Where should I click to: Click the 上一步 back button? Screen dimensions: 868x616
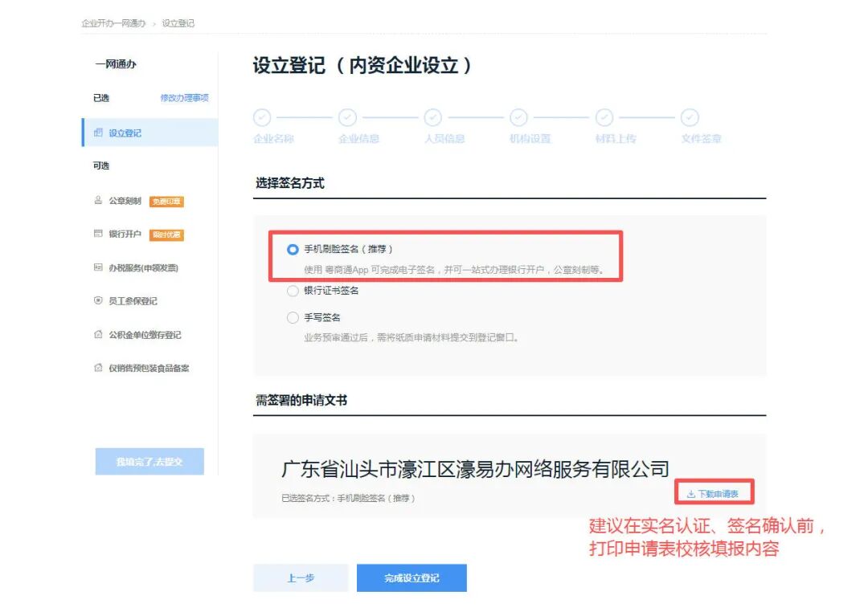click(x=301, y=577)
